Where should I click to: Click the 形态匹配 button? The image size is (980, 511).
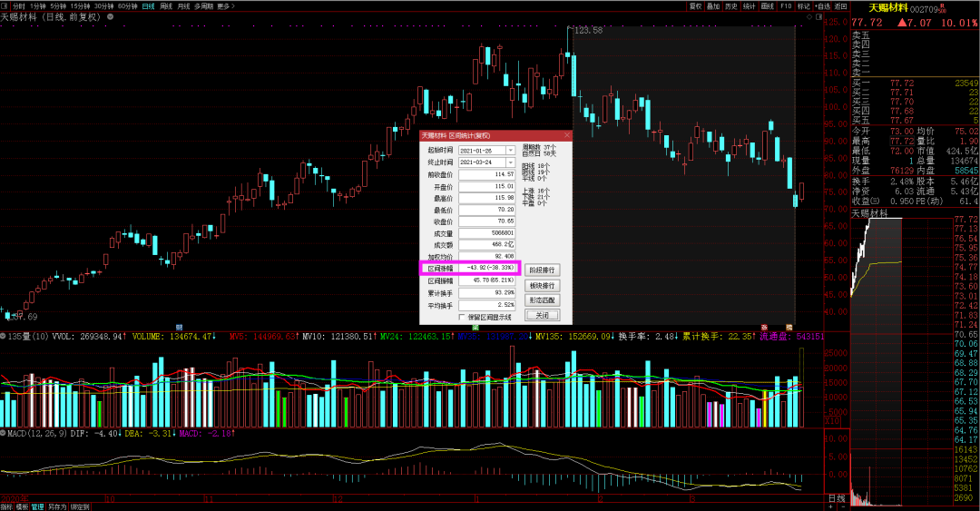542,300
